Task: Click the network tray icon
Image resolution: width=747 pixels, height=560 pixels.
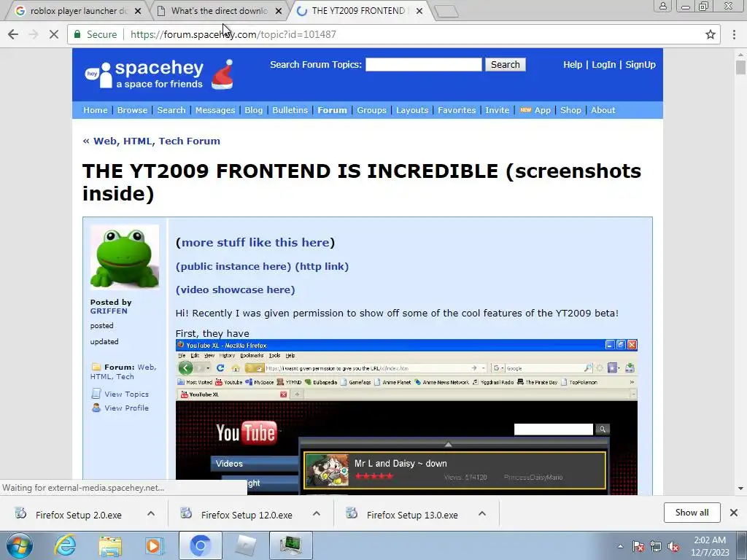Action: pos(656,546)
